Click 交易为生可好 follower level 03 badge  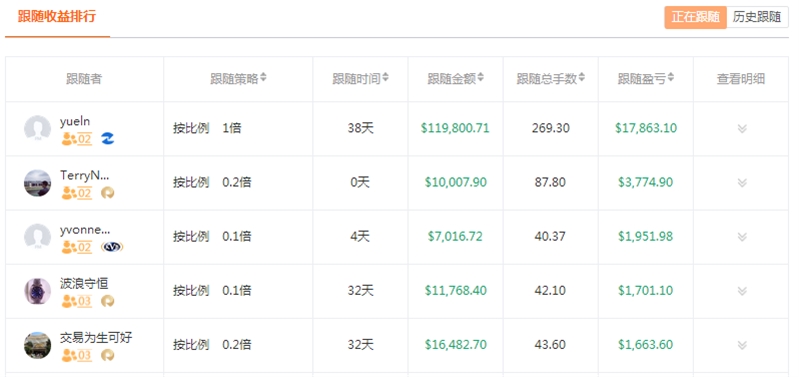(x=76, y=355)
